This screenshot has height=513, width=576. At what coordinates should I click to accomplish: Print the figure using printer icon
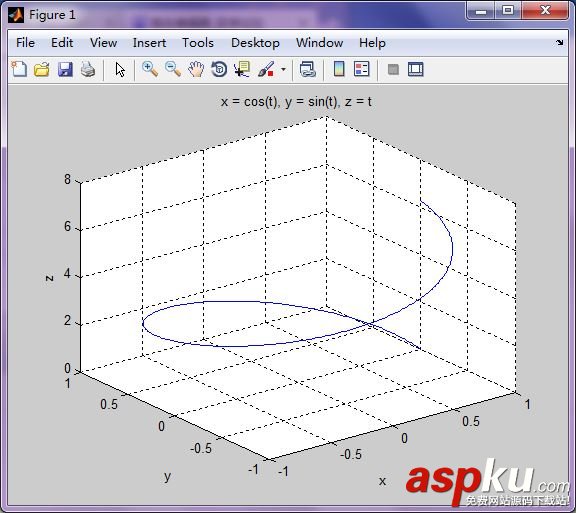click(x=88, y=69)
